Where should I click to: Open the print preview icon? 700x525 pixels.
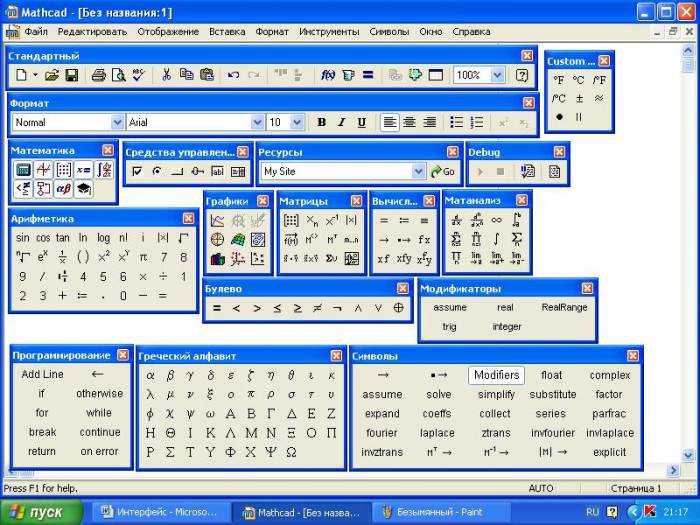tap(119, 75)
